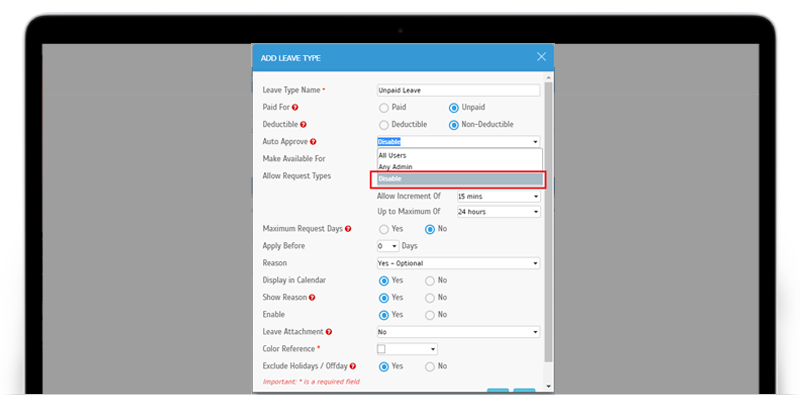Expand the Up to Maximum Of dropdown
This screenshot has height=395, width=800.
coord(498,212)
